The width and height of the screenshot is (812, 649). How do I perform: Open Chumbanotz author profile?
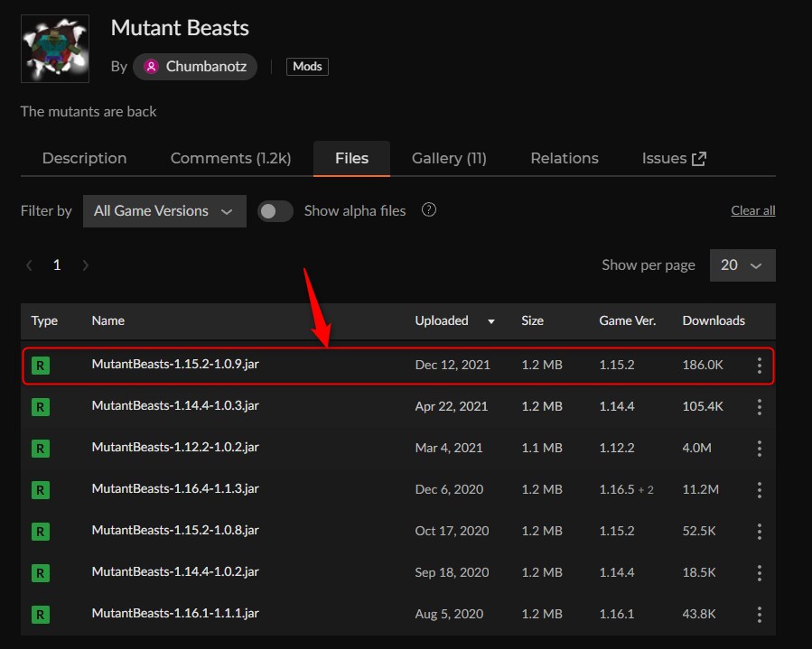pyautogui.click(x=195, y=67)
